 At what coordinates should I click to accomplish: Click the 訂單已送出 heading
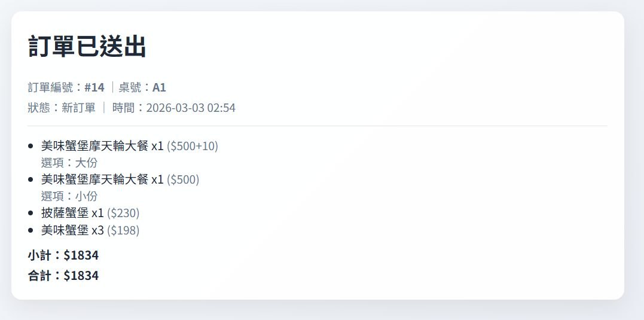[x=87, y=47]
